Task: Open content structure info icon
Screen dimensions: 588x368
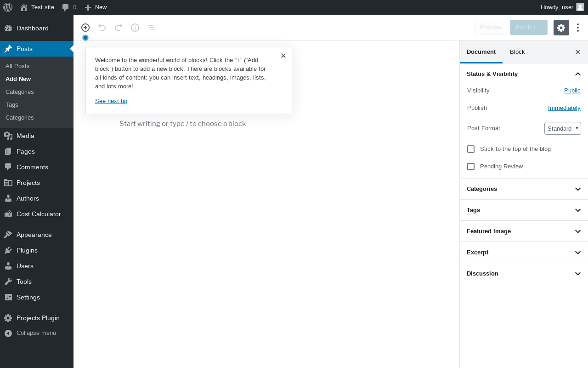Action: pos(135,28)
